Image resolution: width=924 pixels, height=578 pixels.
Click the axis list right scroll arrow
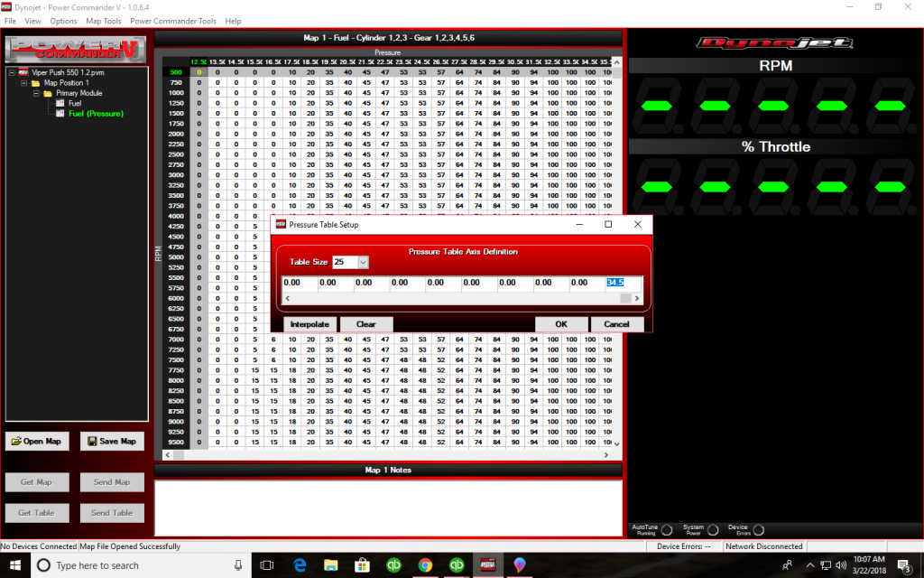point(637,298)
